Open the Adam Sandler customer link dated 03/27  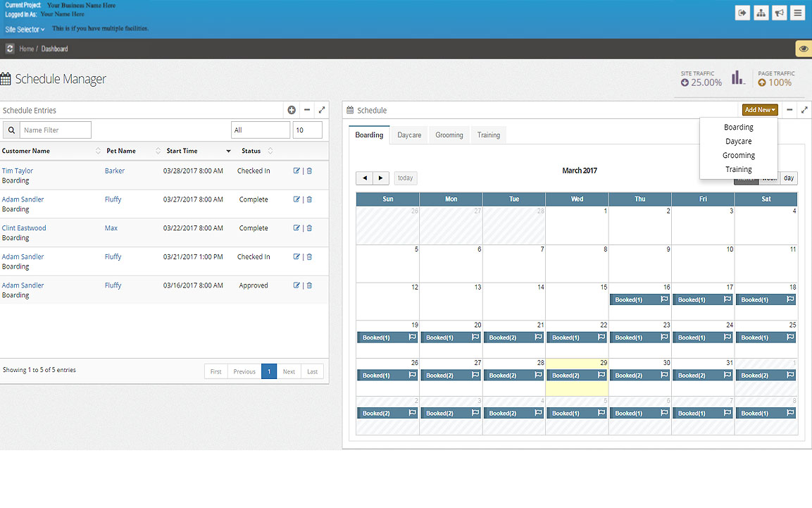(x=23, y=199)
